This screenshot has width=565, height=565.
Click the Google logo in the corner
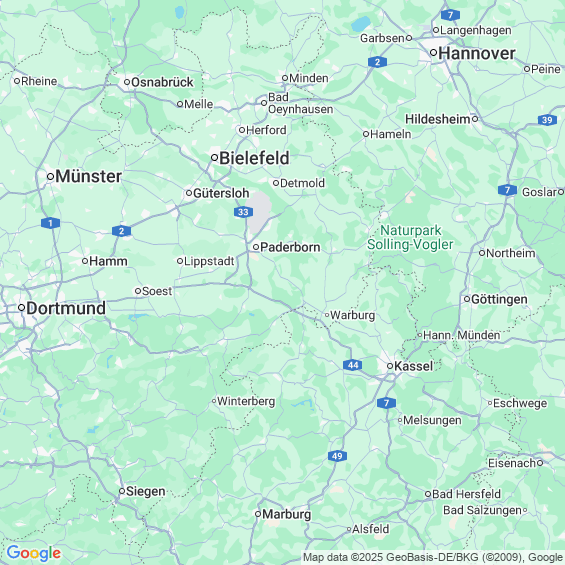click(34, 553)
